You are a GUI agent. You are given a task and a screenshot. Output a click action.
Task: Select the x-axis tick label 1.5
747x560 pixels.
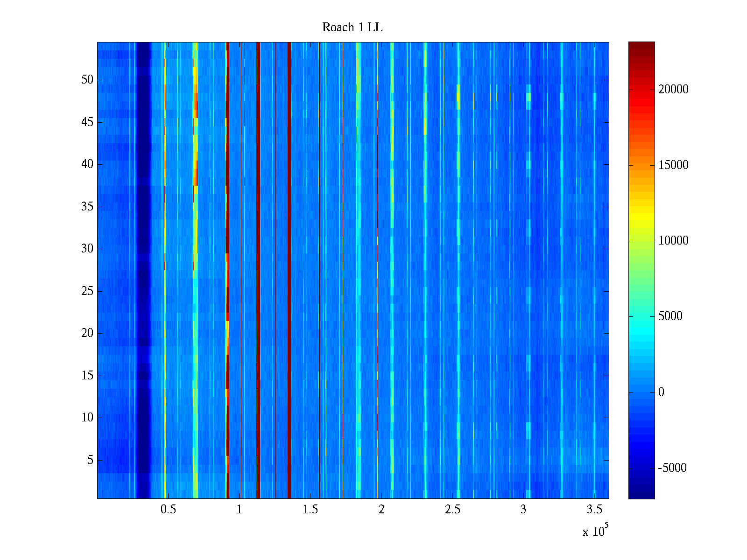coord(310,510)
